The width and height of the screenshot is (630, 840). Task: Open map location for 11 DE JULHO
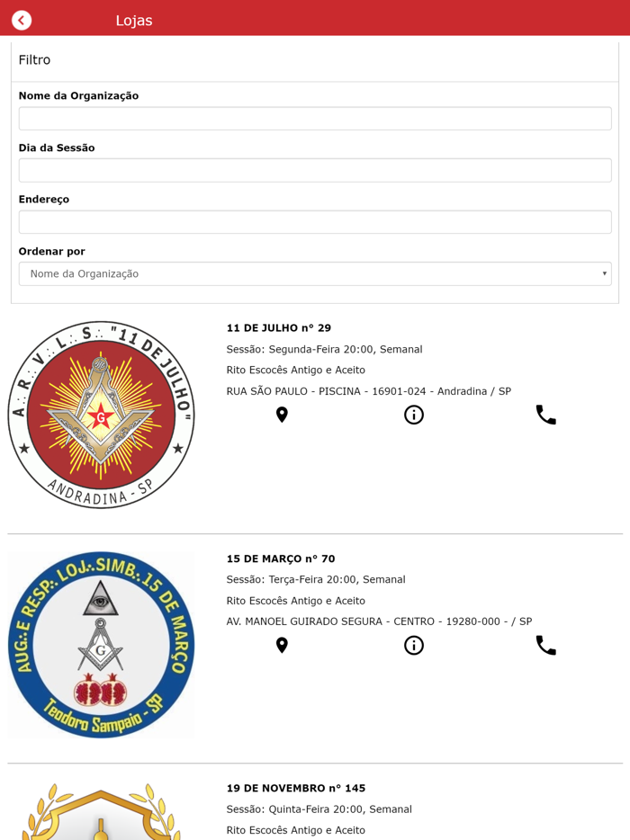coord(282,415)
